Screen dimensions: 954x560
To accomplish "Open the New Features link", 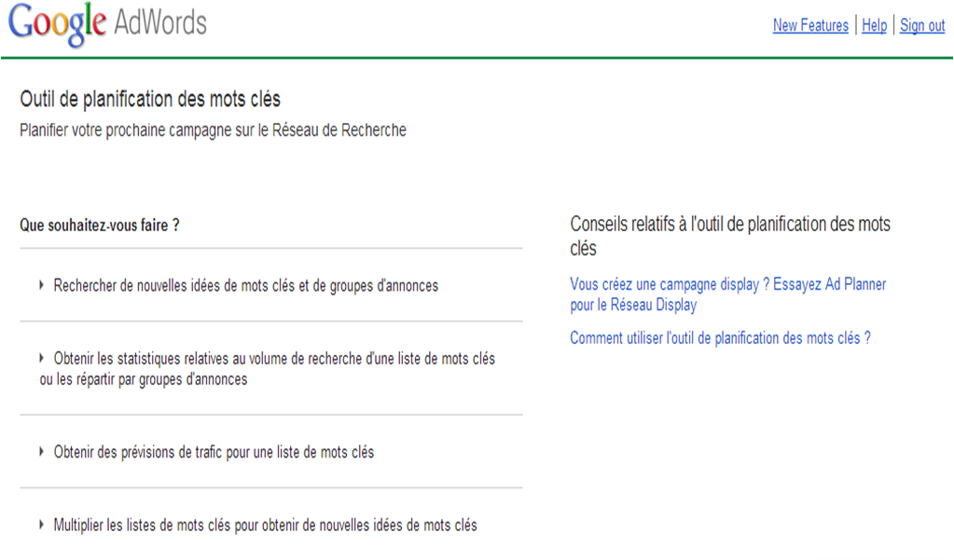I will click(x=809, y=25).
